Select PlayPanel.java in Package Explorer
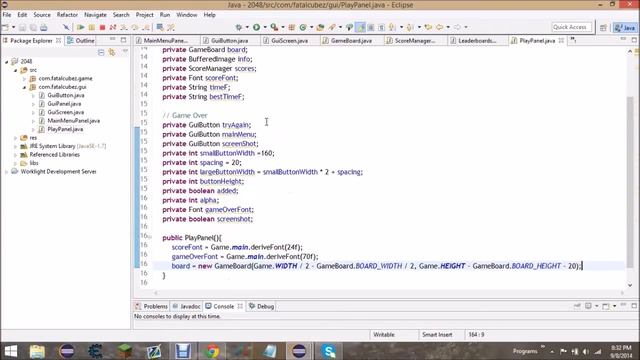This screenshot has height=360, width=640. click(x=65, y=129)
